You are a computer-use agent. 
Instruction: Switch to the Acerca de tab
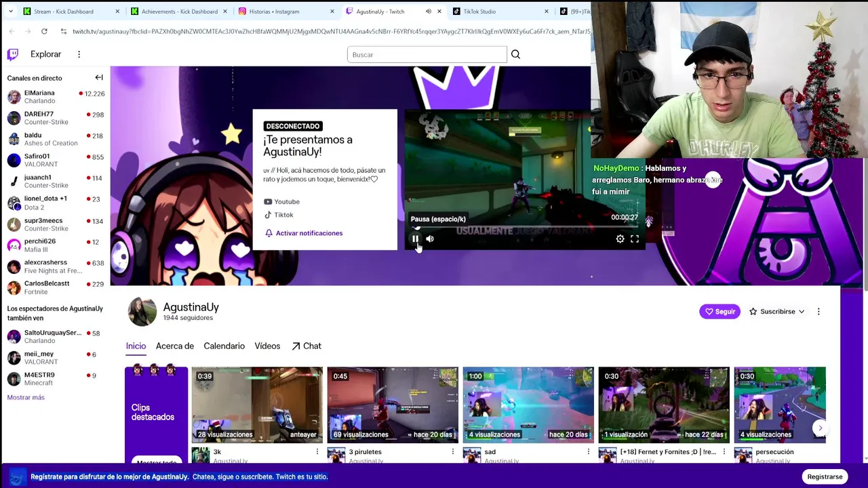(175, 346)
